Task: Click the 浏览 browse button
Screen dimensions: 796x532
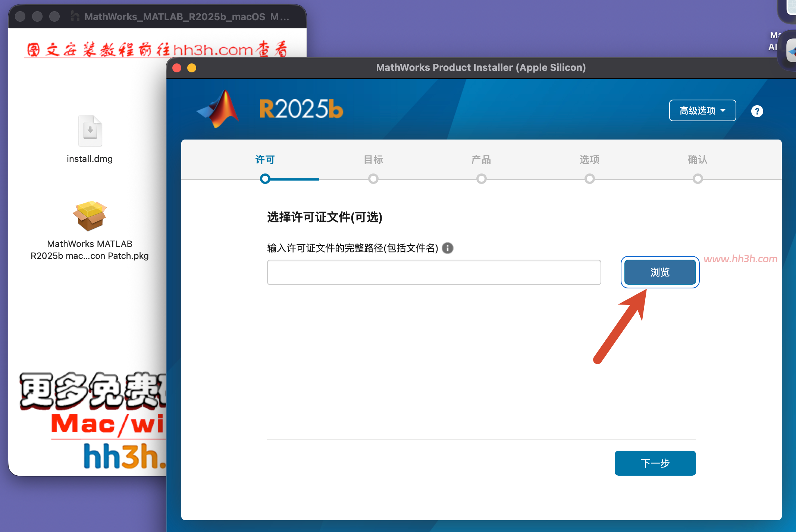Action: pyautogui.click(x=660, y=272)
